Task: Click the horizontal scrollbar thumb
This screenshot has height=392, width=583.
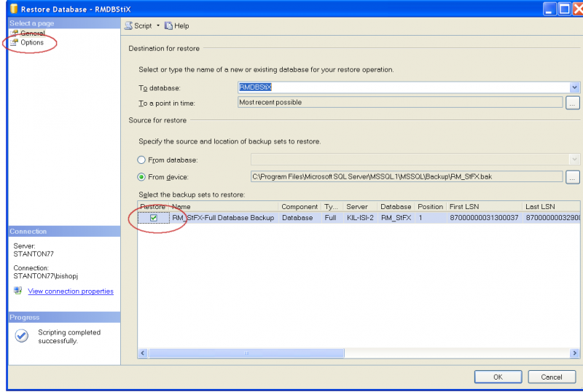Action: pyautogui.click(x=246, y=353)
